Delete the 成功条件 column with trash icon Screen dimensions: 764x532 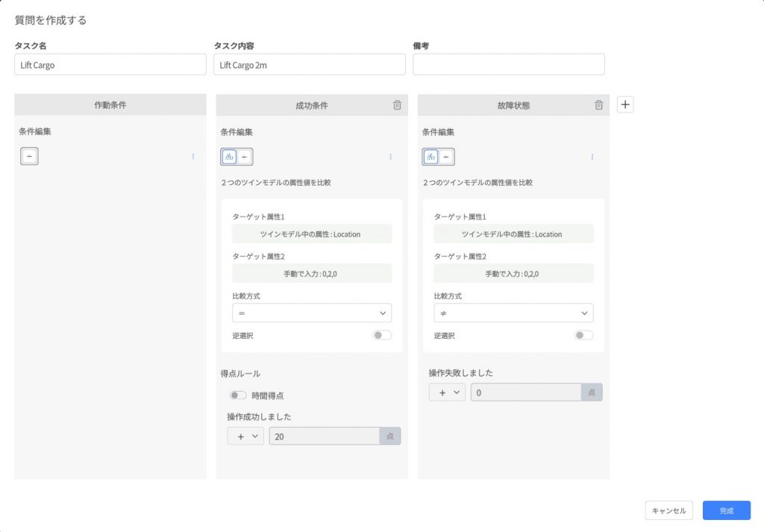click(397, 105)
